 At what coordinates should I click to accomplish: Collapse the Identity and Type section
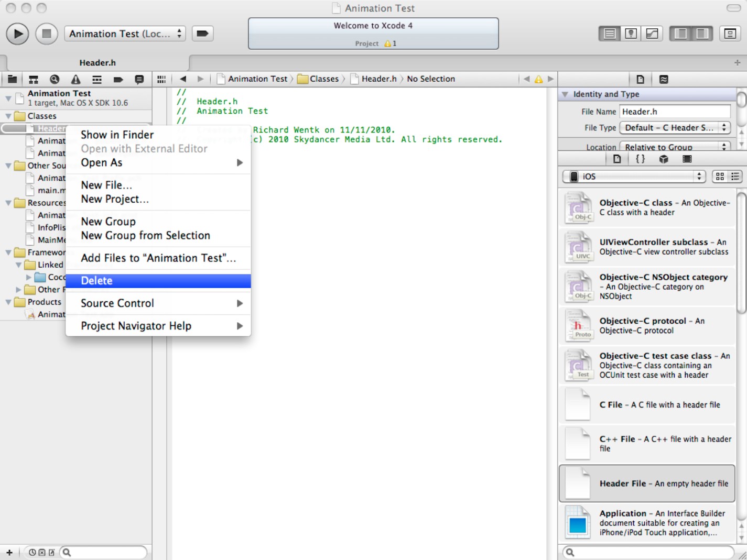[565, 94]
